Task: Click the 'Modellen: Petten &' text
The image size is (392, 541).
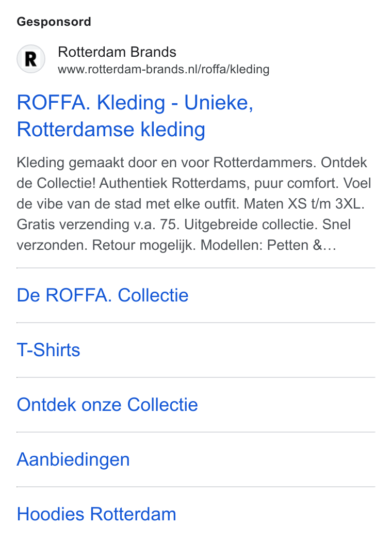Action: [262, 245]
